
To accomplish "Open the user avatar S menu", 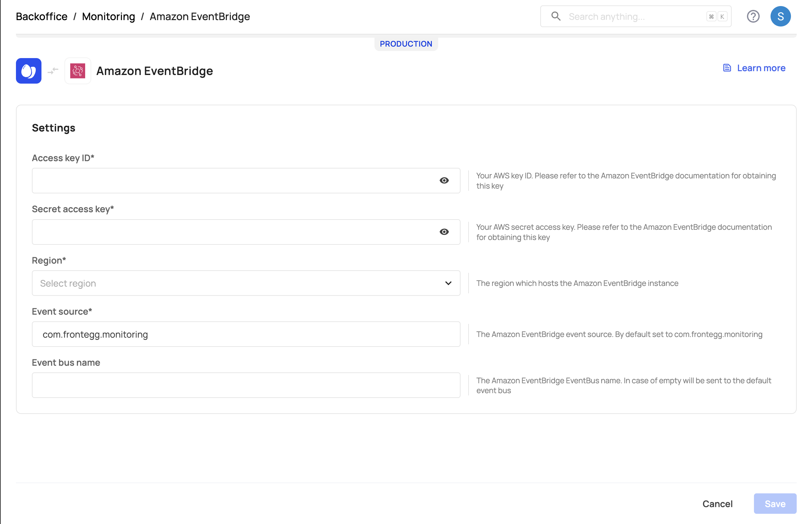I will tap(780, 16).
